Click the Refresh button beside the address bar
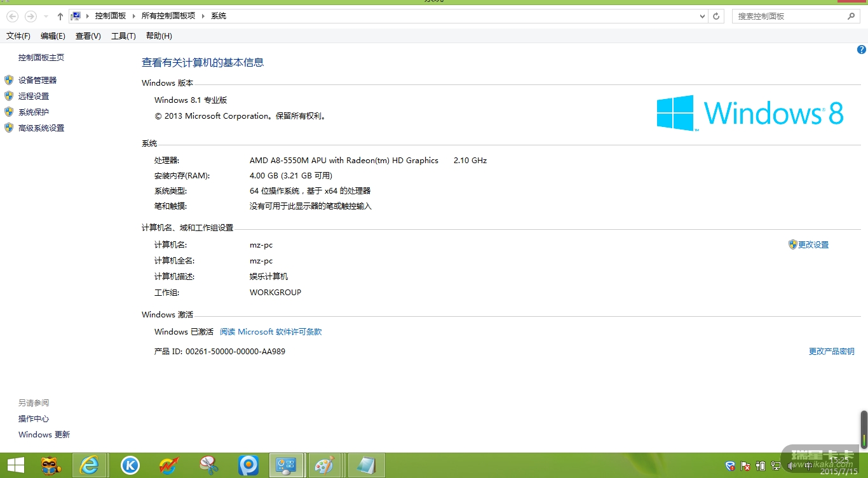 [716, 17]
